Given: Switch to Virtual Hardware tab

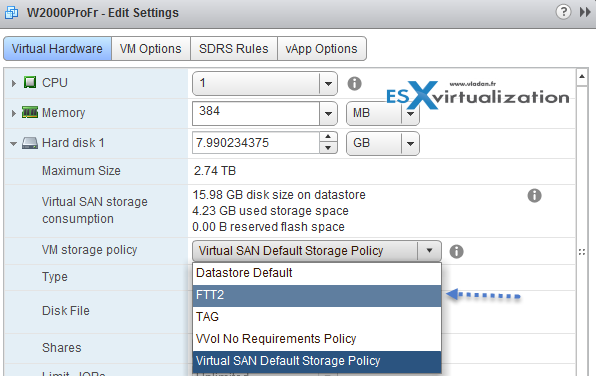Looking at the screenshot, I should click(57, 49).
